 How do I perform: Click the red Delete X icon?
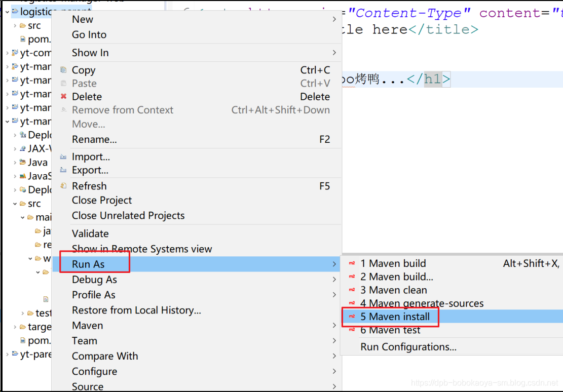[63, 96]
